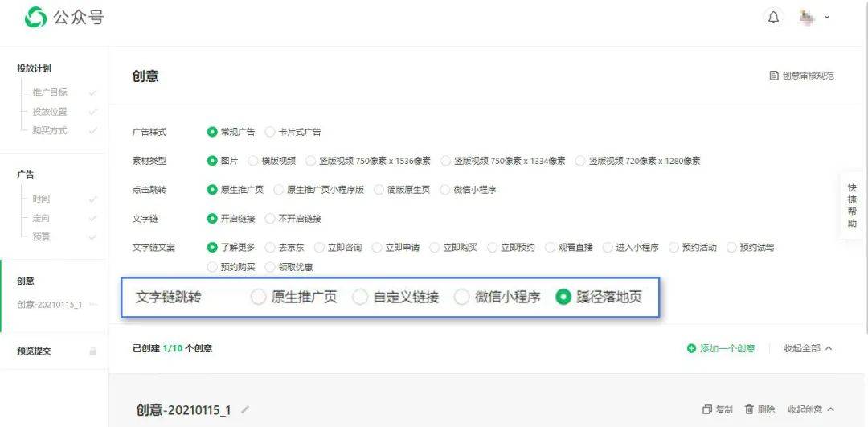
Task: Click the 公众号 green logo icon
Action: 35,17
